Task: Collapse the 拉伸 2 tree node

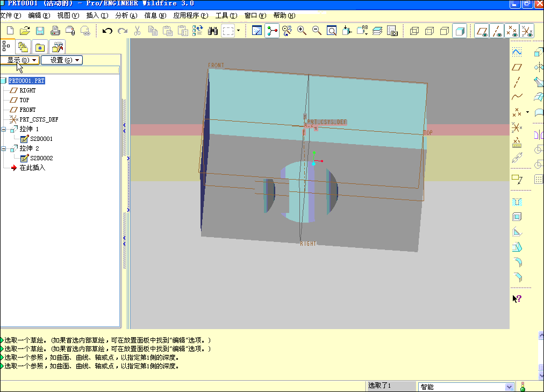Action: [x=3, y=149]
